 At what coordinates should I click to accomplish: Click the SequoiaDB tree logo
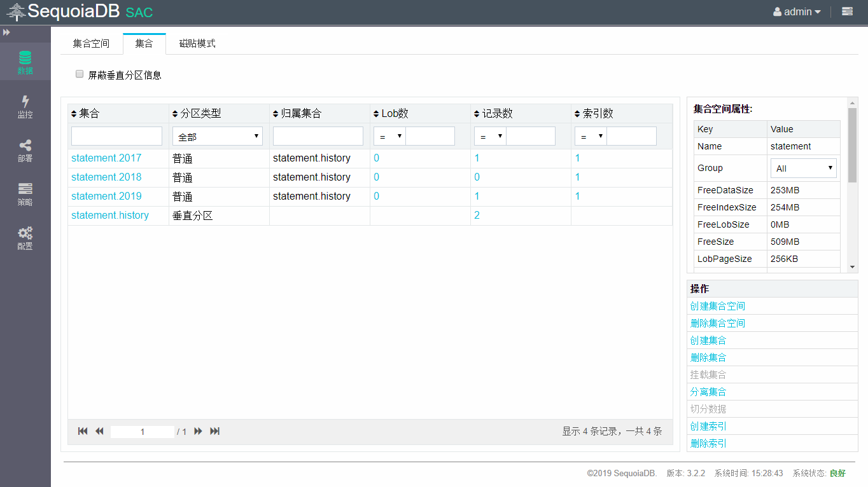pyautogui.click(x=16, y=11)
